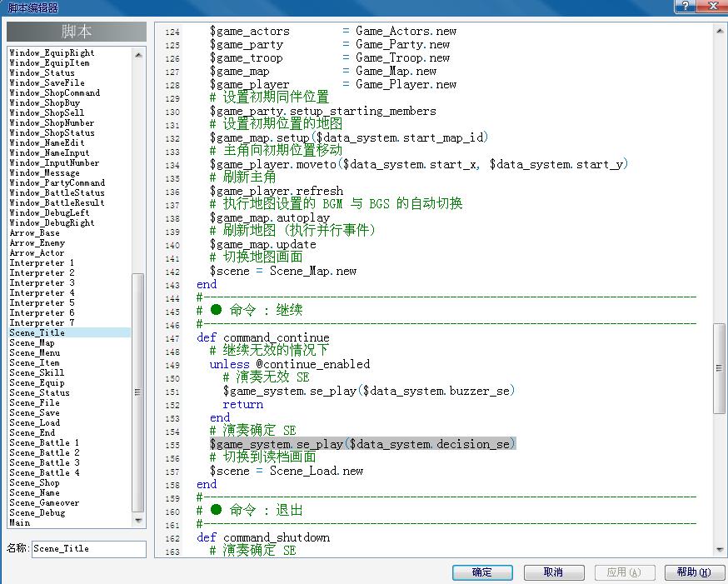Click the 名称 name input field
This screenshot has width=728, height=584.
click(x=89, y=549)
